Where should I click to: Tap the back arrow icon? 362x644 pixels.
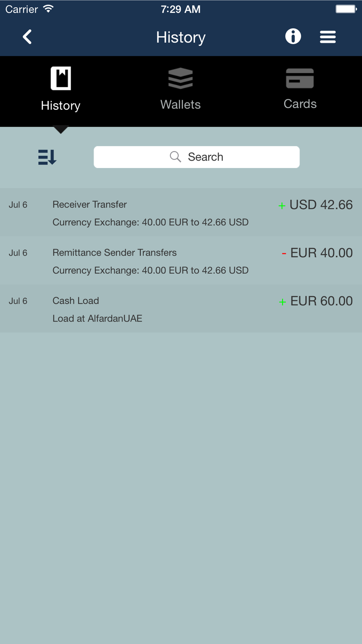click(x=27, y=37)
